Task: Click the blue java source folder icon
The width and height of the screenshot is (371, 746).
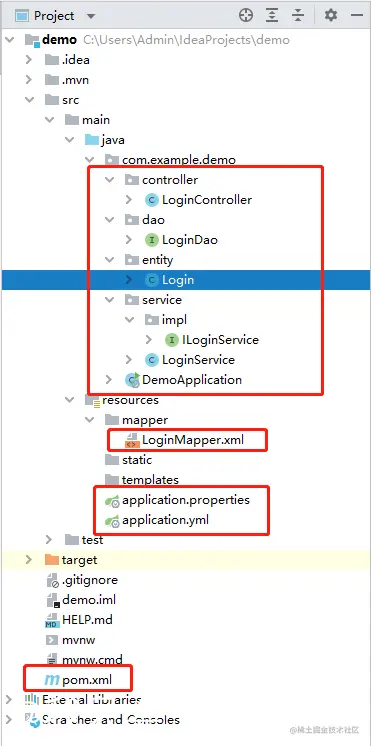Action: click(x=91, y=140)
